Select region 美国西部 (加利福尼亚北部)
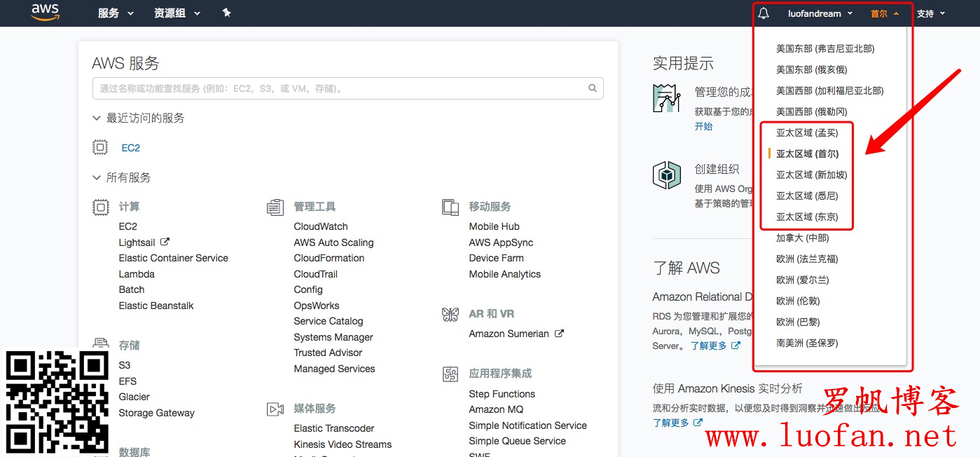 pos(830,90)
